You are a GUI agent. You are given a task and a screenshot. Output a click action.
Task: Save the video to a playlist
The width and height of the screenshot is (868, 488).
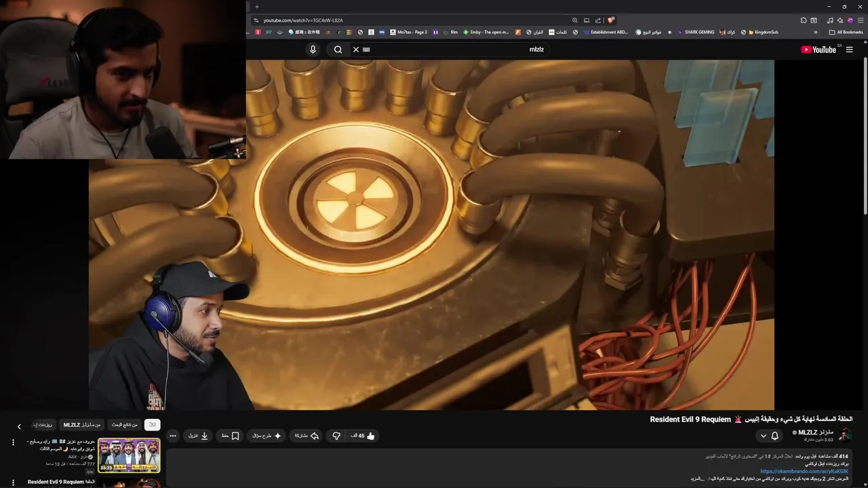[230, 436]
